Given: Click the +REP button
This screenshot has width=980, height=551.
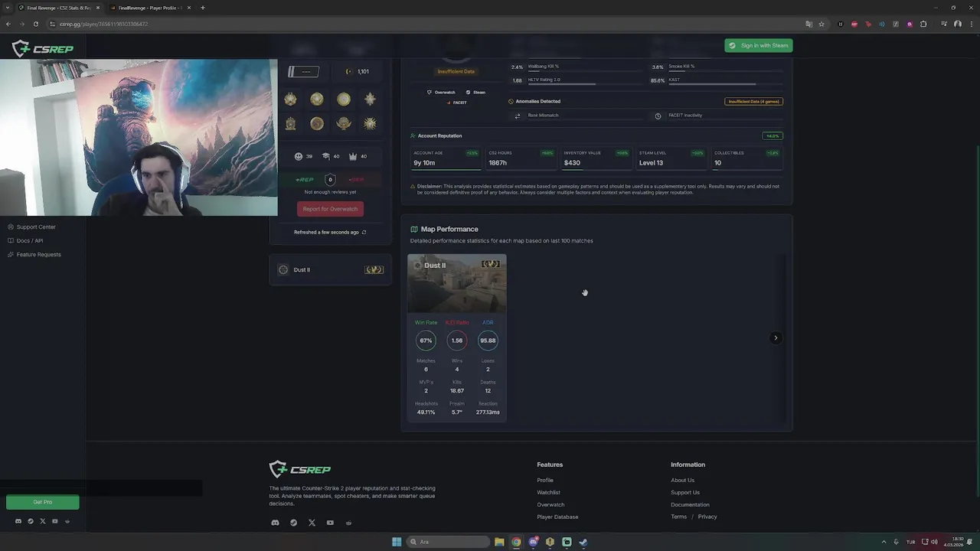Looking at the screenshot, I should (305, 180).
